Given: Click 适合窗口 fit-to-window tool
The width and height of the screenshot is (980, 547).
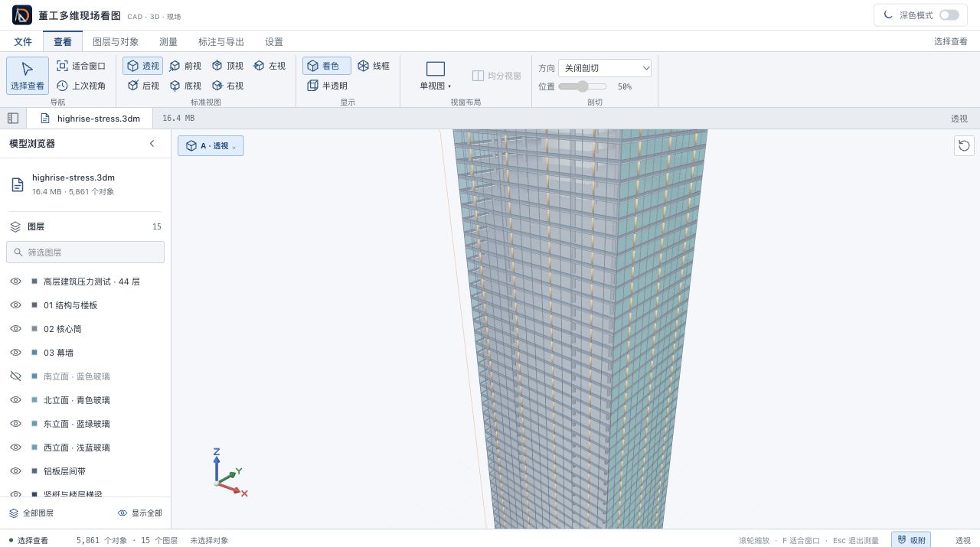Looking at the screenshot, I should (81, 66).
